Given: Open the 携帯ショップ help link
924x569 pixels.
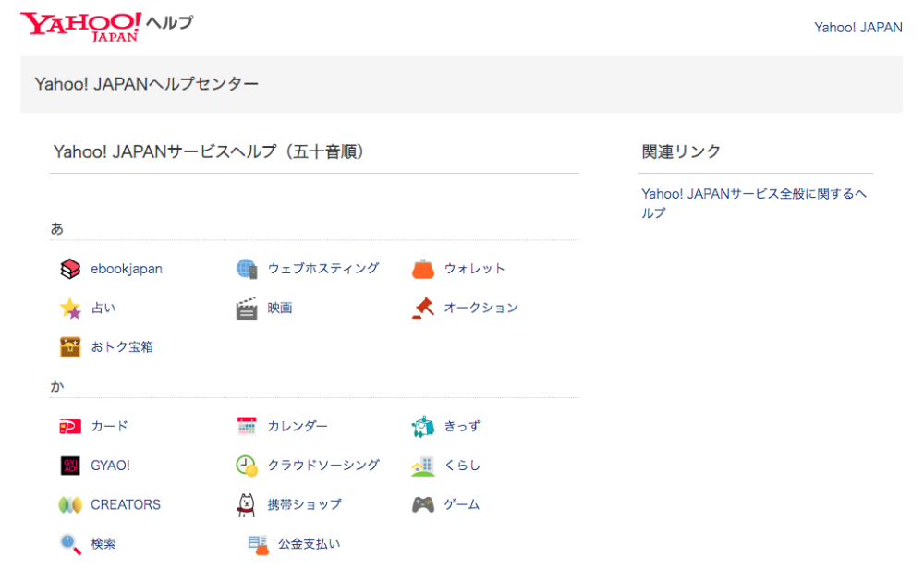Looking at the screenshot, I should click(x=304, y=504).
